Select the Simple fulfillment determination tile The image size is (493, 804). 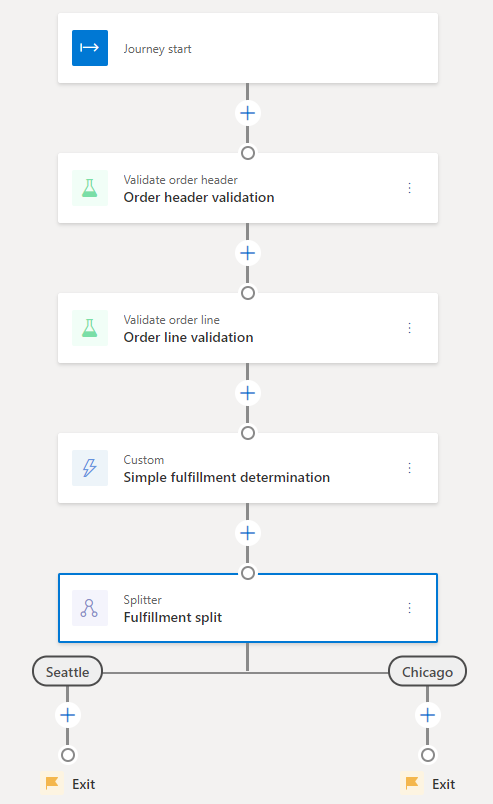[x=248, y=468]
